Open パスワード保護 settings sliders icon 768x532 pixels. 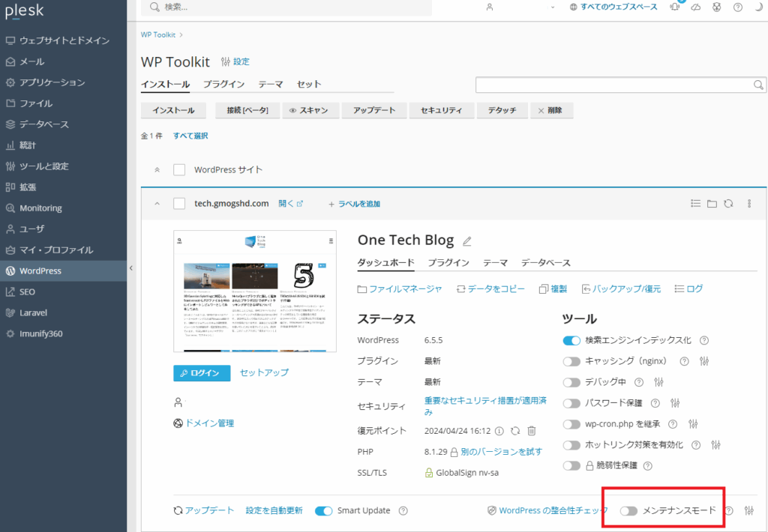[x=675, y=403]
